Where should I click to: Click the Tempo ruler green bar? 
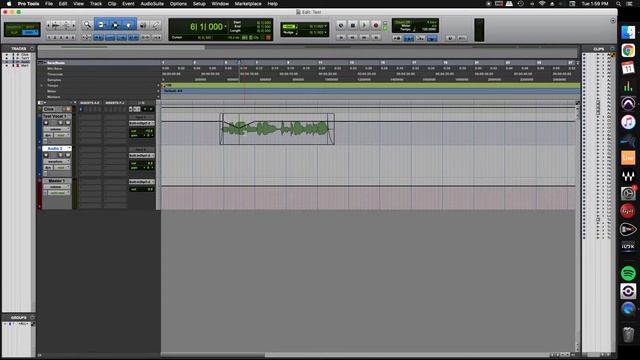point(371,85)
